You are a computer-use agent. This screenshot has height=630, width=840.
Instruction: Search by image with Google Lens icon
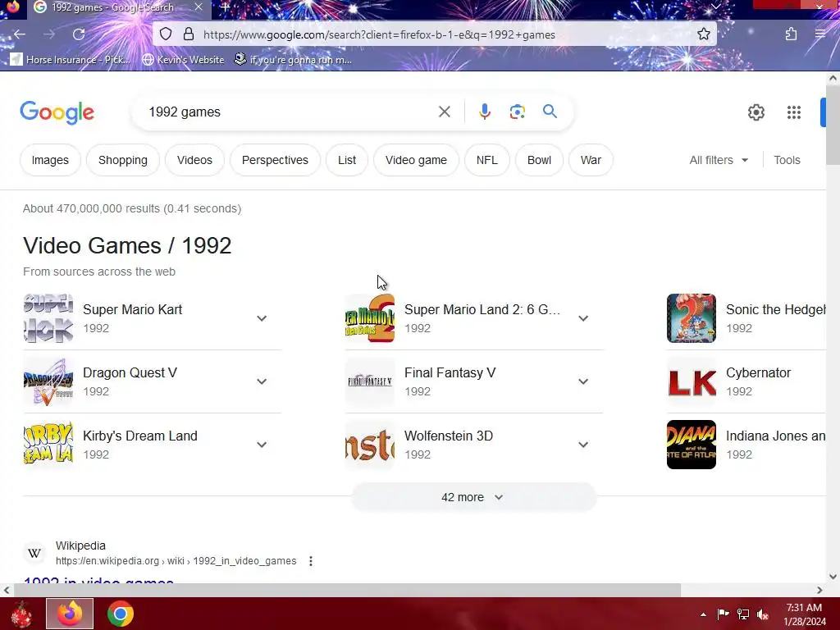pos(517,112)
